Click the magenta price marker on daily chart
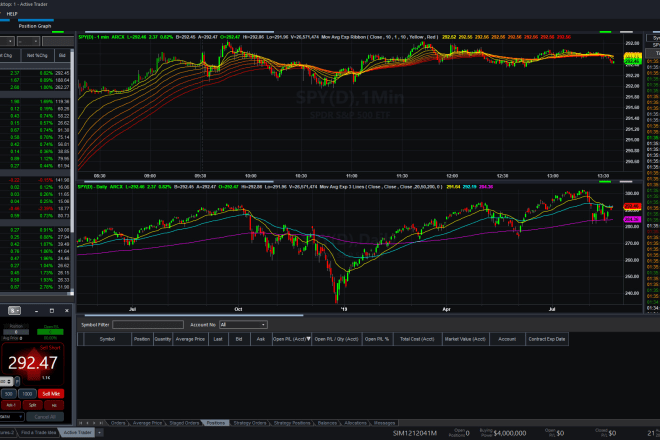The width and height of the screenshot is (660, 440). [x=632, y=219]
